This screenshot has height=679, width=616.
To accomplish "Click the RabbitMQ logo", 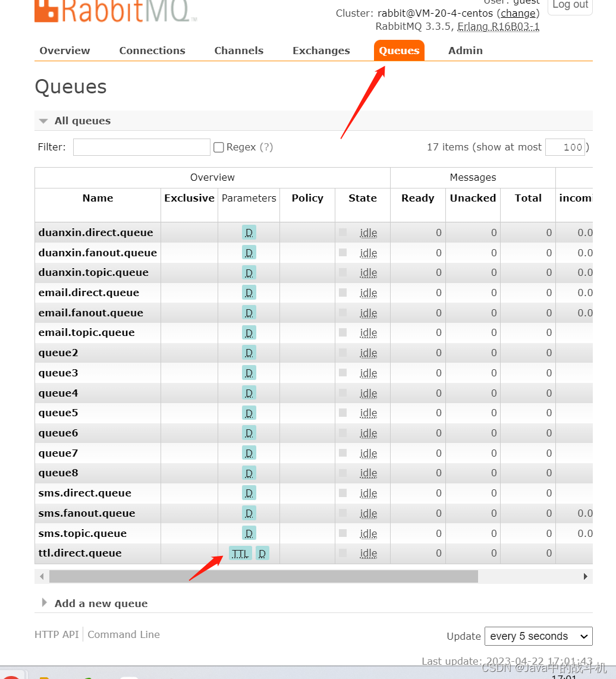I will pyautogui.click(x=116, y=11).
